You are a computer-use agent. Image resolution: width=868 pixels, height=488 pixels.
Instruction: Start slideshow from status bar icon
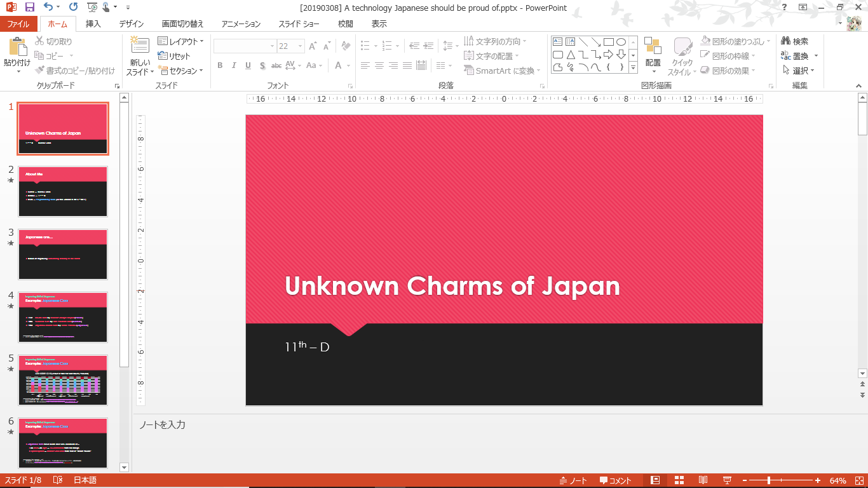tap(727, 480)
